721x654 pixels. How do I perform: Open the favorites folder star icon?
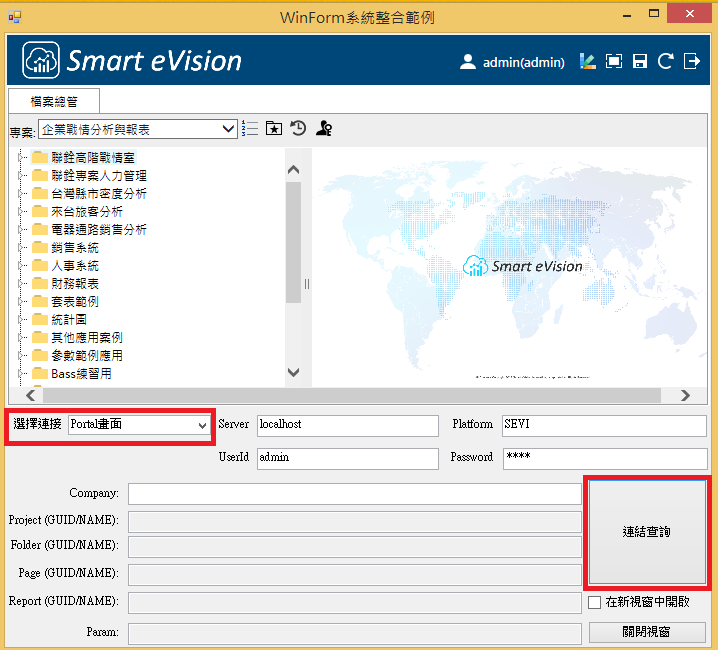[275, 129]
